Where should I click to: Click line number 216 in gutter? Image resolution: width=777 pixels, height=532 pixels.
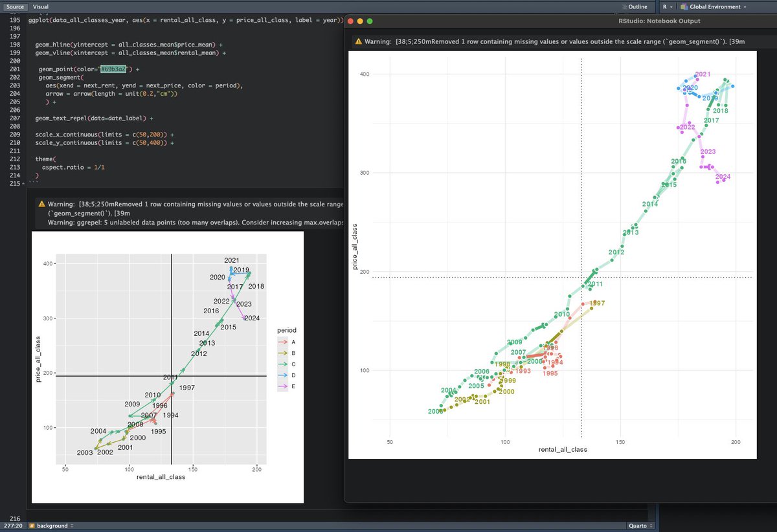point(14,518)
